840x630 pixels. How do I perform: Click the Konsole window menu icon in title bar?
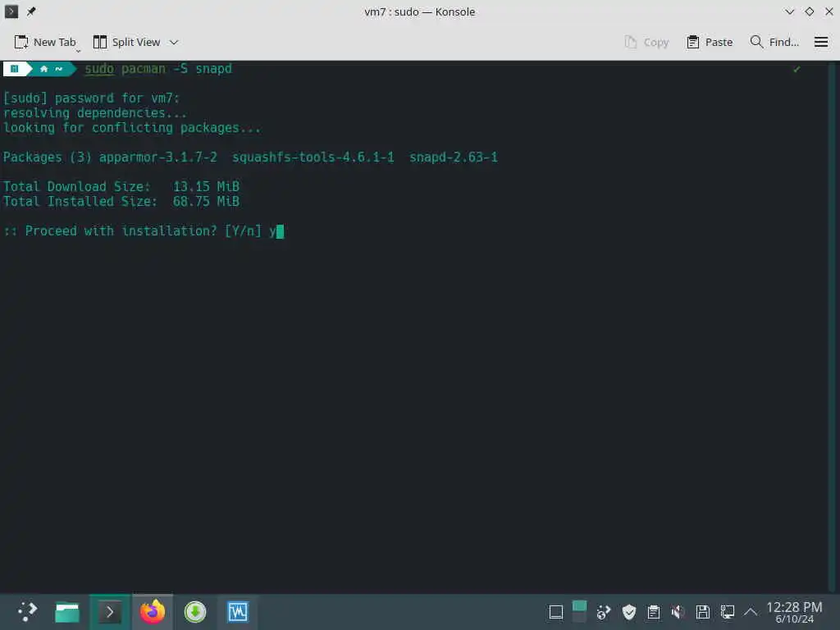(x=11, y=11)
